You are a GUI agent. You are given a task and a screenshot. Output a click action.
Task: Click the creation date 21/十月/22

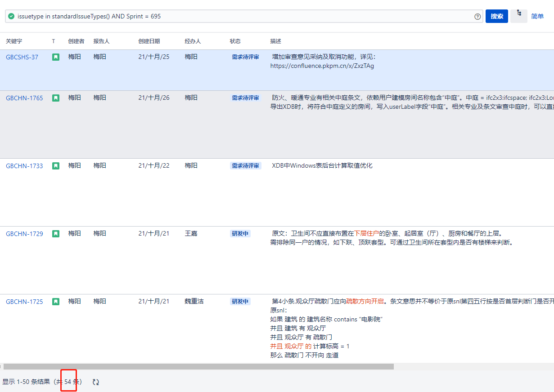[154, 166]
